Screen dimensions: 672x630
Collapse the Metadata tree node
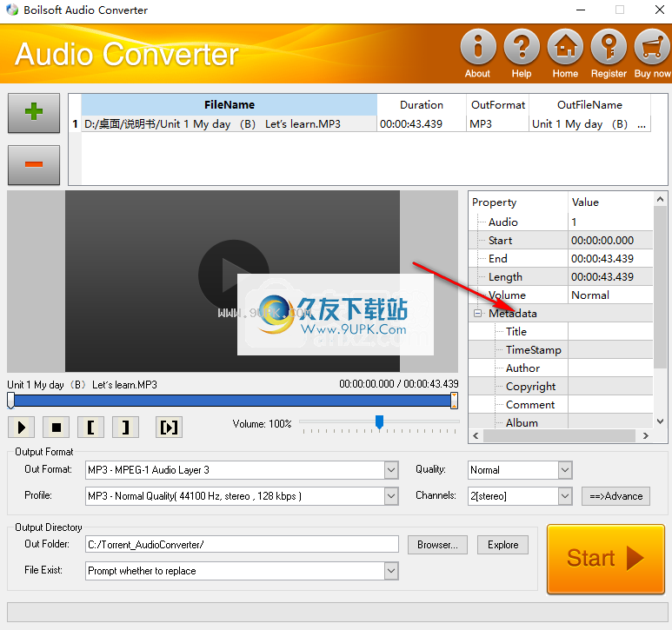coord(477,314)
